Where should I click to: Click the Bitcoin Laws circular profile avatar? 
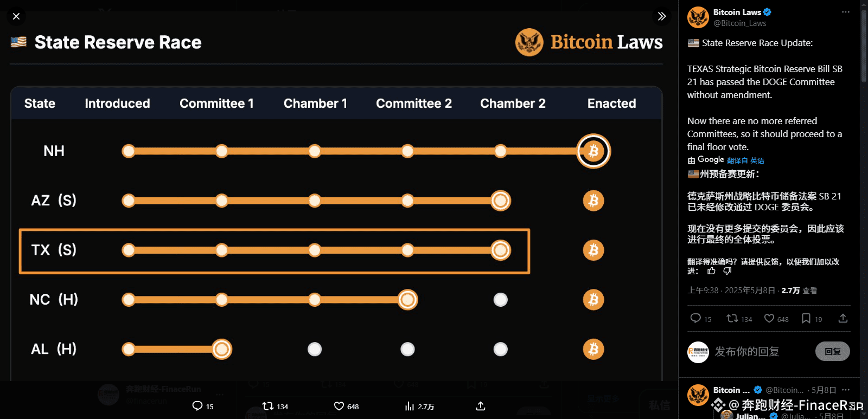coord(698,17)
